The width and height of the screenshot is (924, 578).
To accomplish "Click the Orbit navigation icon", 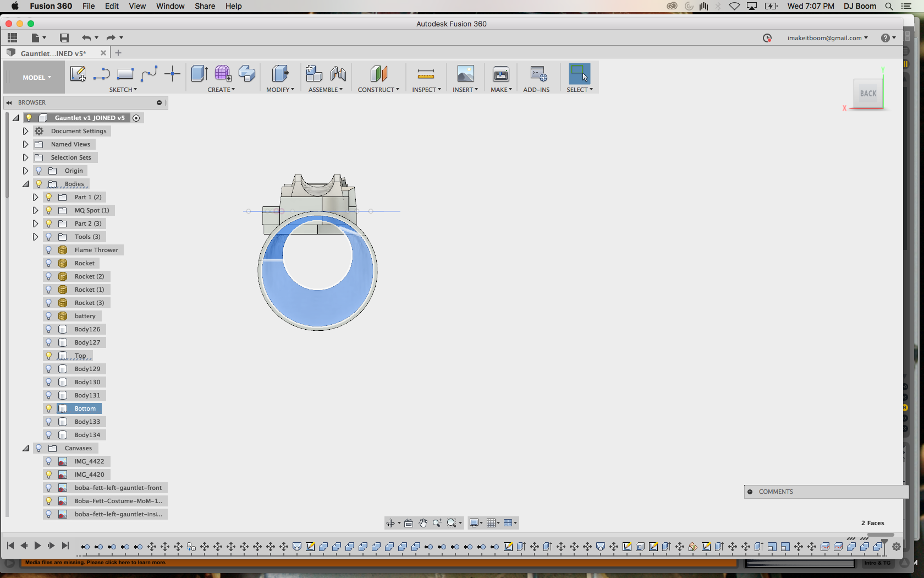I will 390,523.
